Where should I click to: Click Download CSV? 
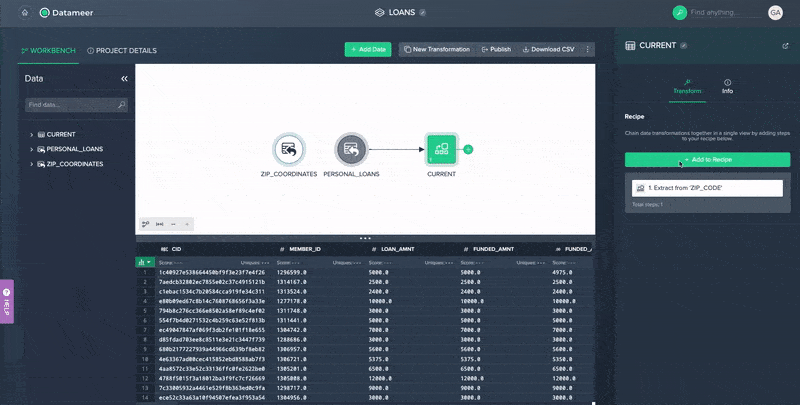tap(548, 49)
